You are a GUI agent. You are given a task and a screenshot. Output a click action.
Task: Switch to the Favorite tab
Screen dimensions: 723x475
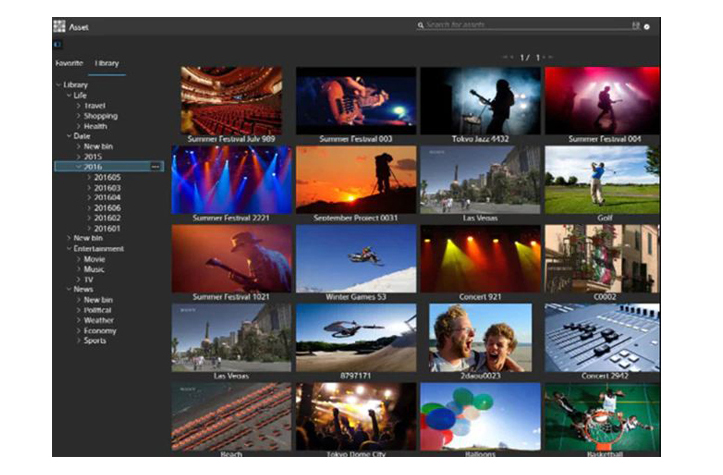coord(69,64)
